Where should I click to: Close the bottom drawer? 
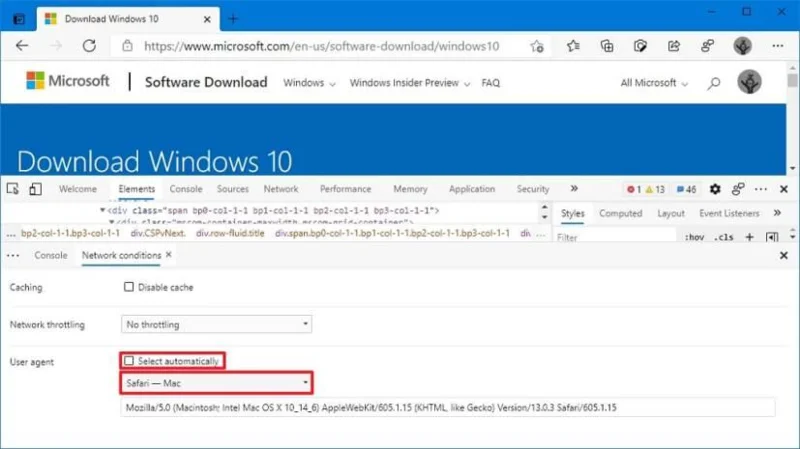[x=784, y=255]
